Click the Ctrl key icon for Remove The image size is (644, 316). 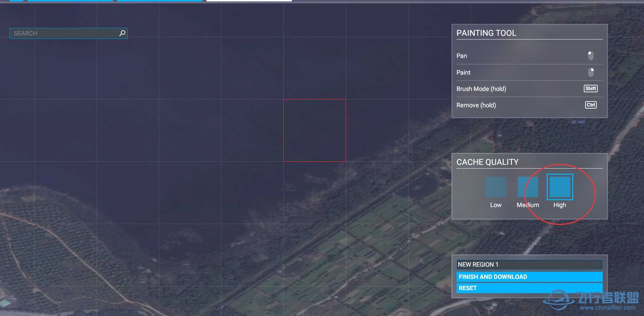point(591,105)
